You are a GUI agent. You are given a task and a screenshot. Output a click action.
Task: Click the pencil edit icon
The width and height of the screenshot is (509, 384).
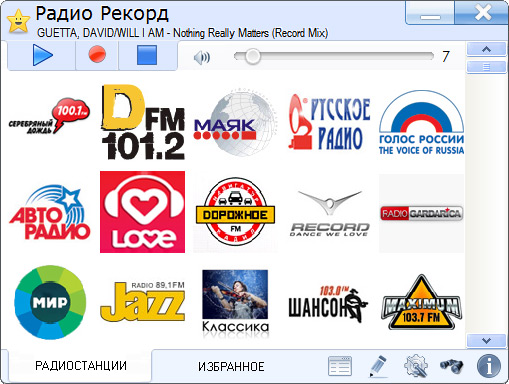(378, 366)
